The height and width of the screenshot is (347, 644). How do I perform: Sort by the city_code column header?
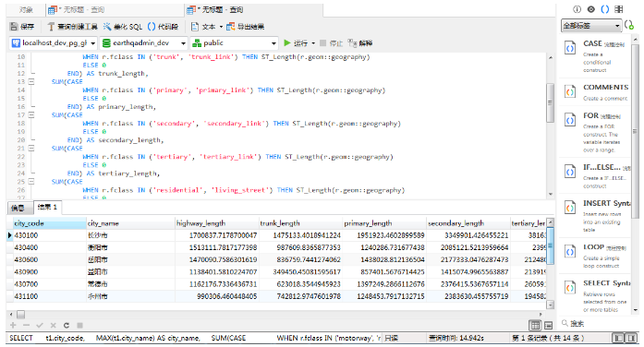50,223
